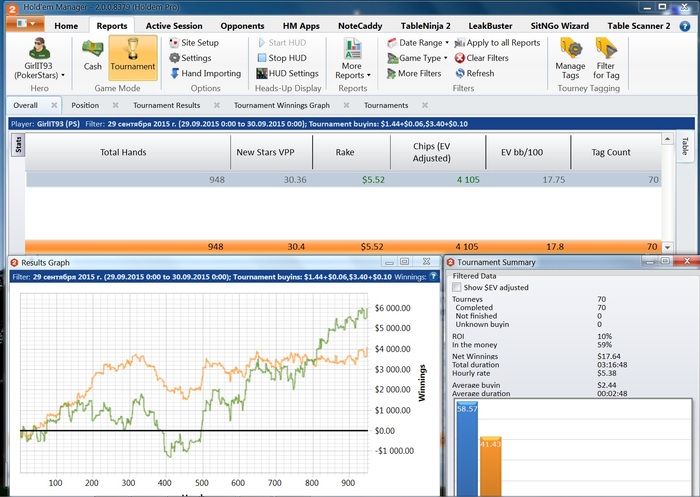Switch to Cash game mode
This screenshot has height=497, width=700.
pos(92,55)
